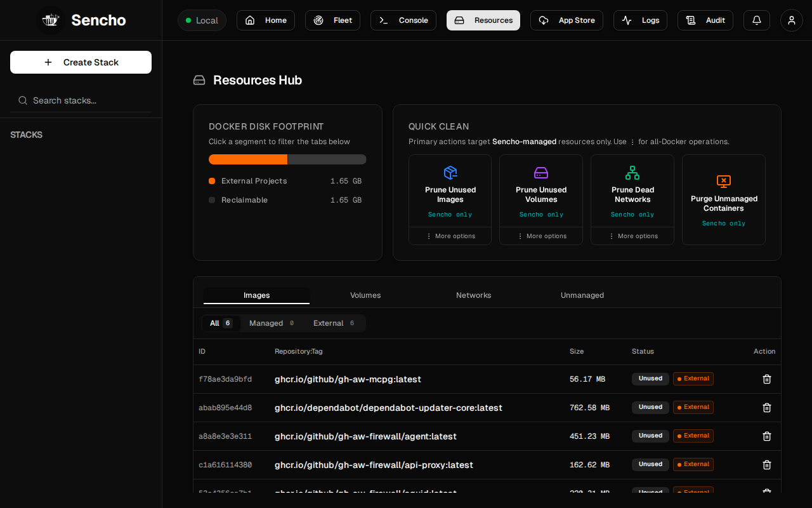This screenshot has height=508, width=812.
Task: Click the gray Reclaimable disk bar segment
Action: pyautogui.click(x=327, y=159)
